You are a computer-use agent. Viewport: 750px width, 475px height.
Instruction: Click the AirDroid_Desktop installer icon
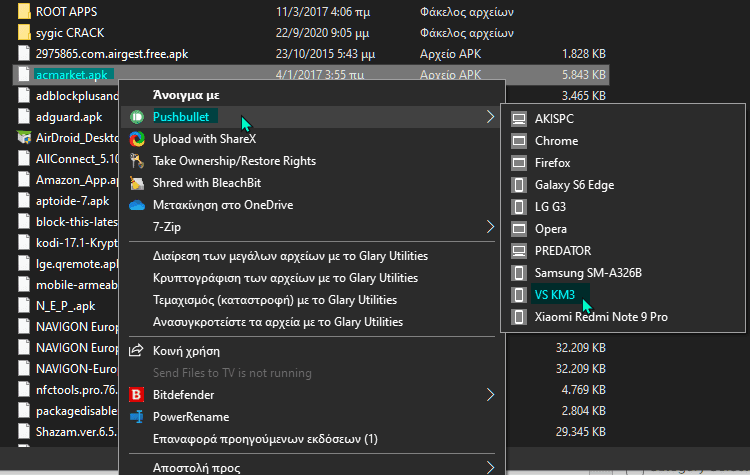24,138
